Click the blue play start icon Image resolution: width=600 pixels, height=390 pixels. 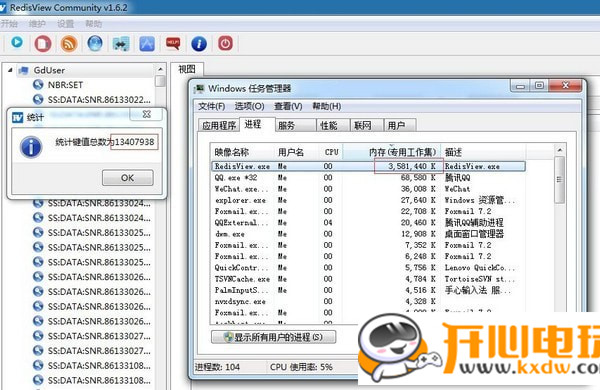(16, 43)
